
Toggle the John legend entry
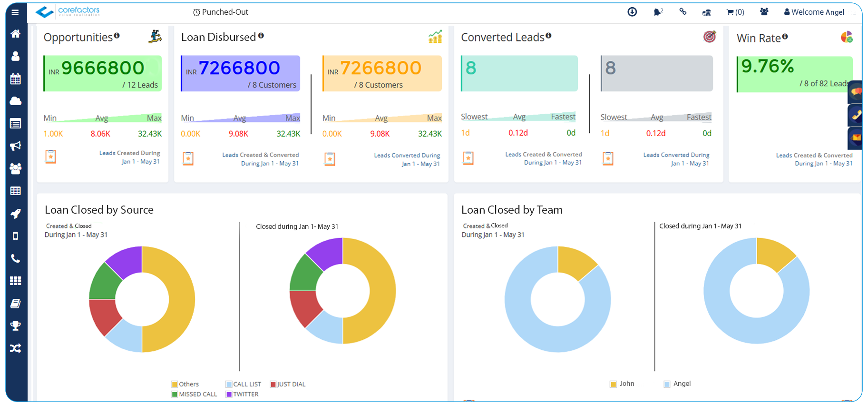[x=622, y=383]
